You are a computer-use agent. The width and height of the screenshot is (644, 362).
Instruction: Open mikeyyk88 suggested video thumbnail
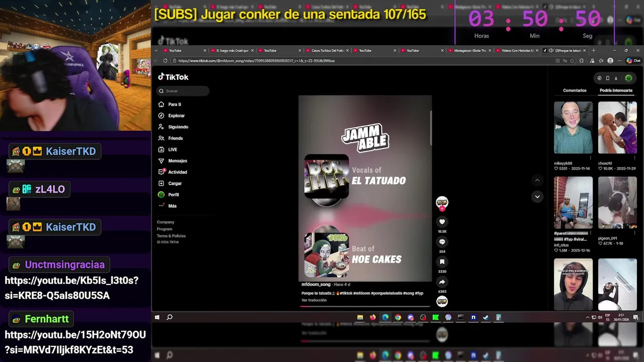point(573,128)
